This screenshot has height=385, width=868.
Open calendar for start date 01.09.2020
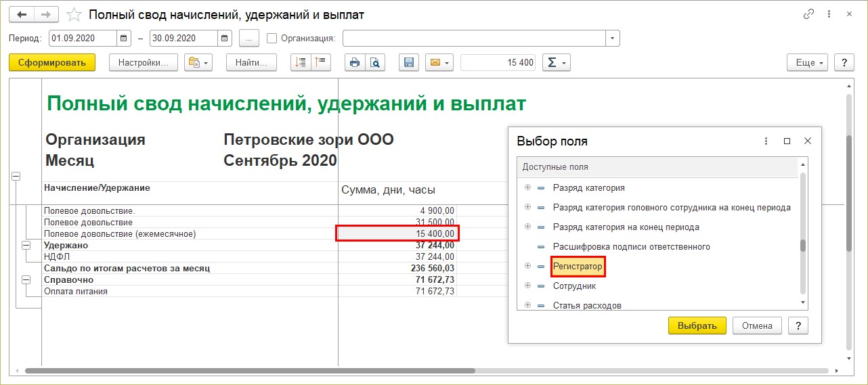coord(124,38)
